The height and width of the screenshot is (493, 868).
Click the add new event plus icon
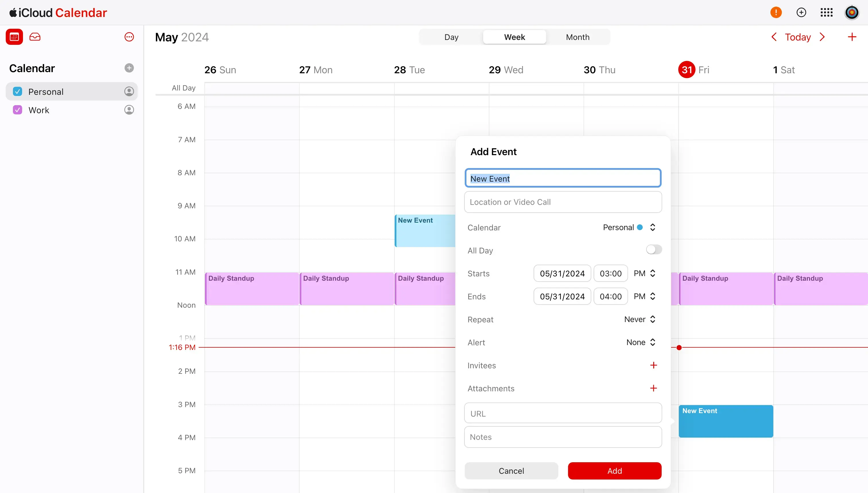(852, 37)
